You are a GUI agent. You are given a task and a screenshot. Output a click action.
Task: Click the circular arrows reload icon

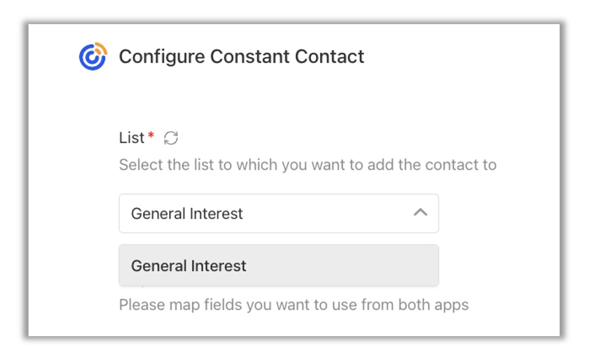[x=171, y=138]
